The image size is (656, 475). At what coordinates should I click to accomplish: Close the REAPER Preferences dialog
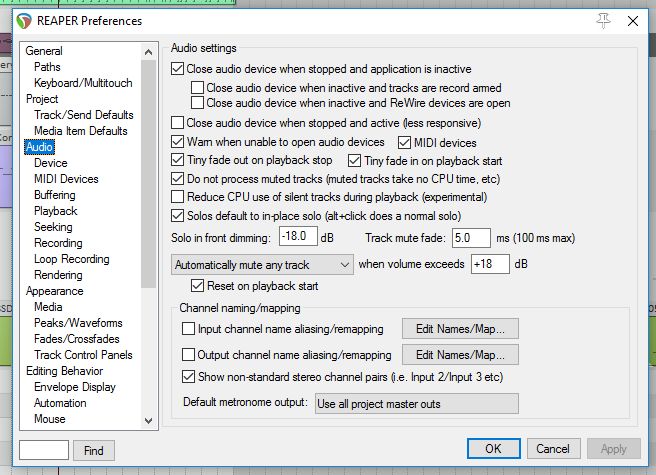pyautogui.click(x=633, y=21)
